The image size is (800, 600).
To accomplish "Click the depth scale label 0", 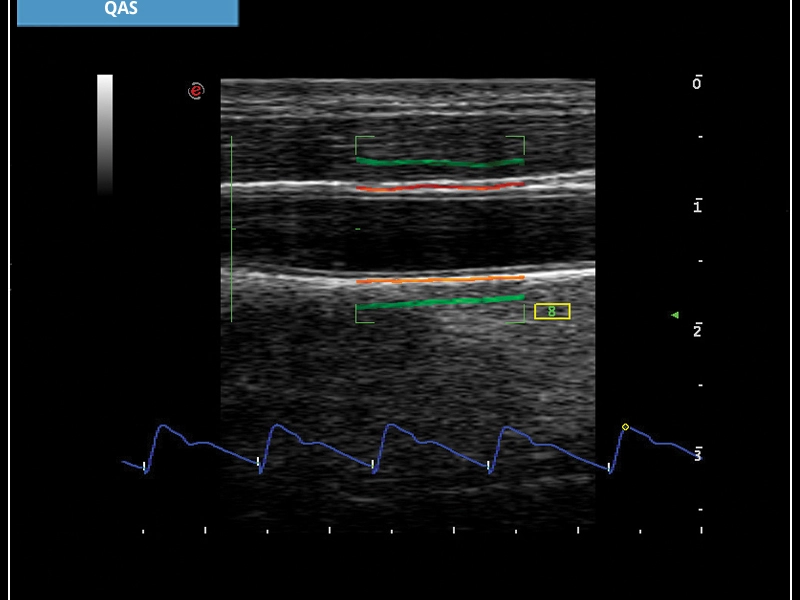I will pos(697,83).
